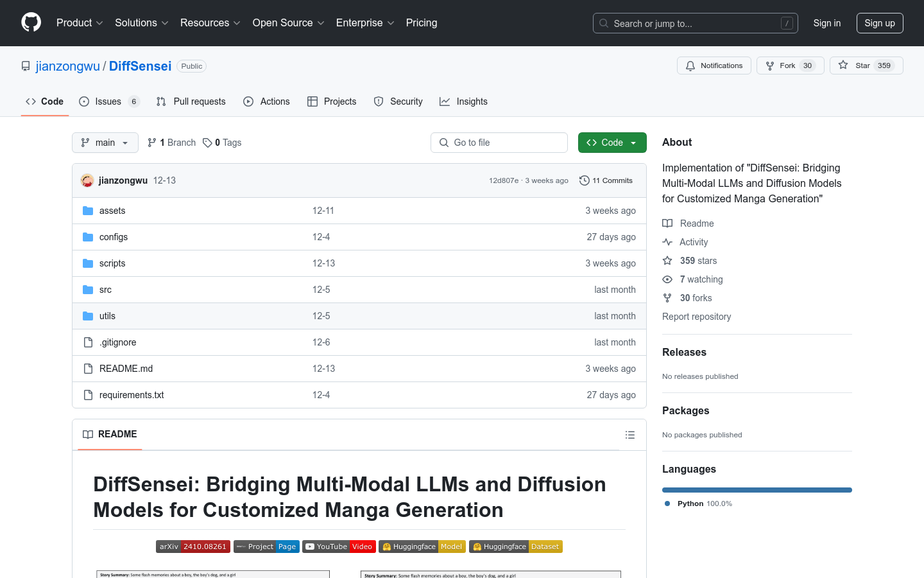Click the Fork icon in header

(770, 66)
